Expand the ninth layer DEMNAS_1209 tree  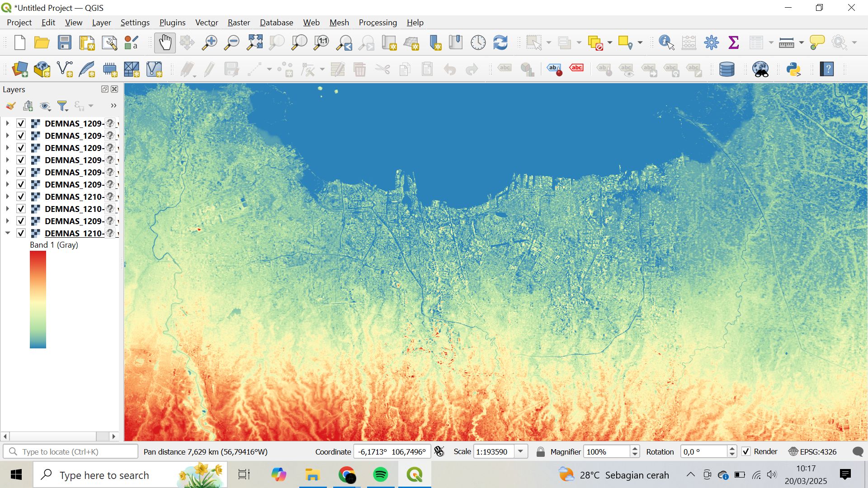coord(7,221)
